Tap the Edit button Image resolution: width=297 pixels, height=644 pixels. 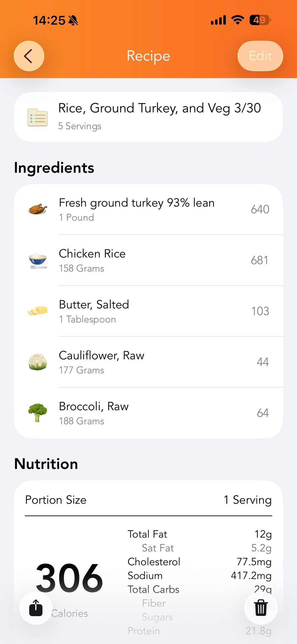(x=260, y=56)
